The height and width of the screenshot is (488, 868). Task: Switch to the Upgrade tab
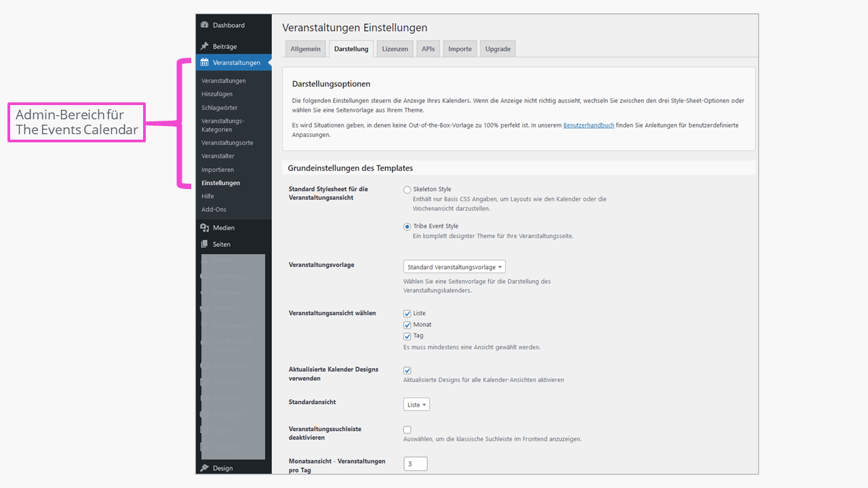(x=498, y=49)
